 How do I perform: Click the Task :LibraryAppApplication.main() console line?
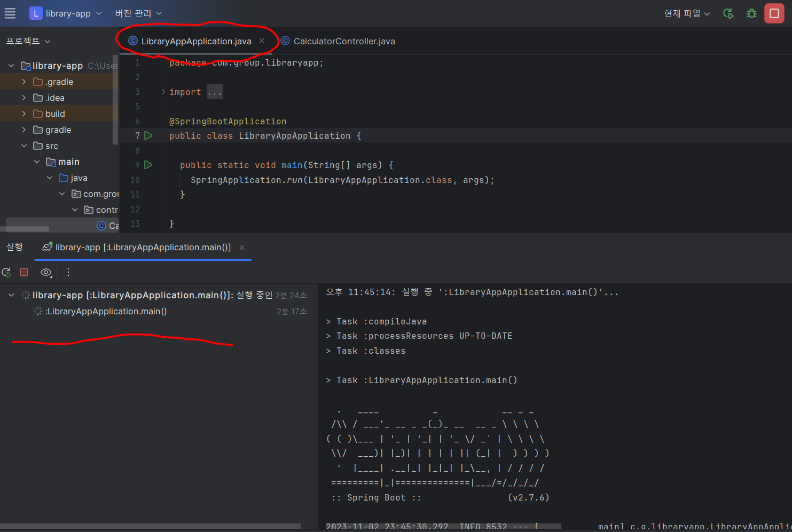[421, 380]
